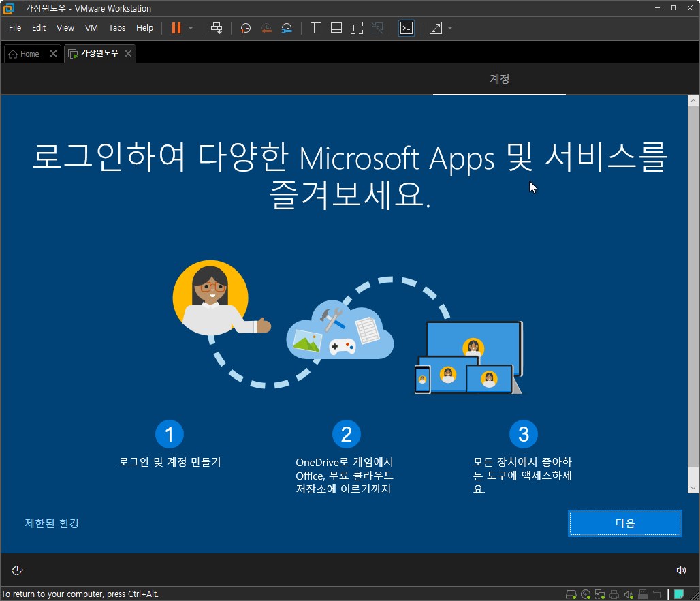Click the '모든 장치에서' description under step 3

tap(522, 476)
